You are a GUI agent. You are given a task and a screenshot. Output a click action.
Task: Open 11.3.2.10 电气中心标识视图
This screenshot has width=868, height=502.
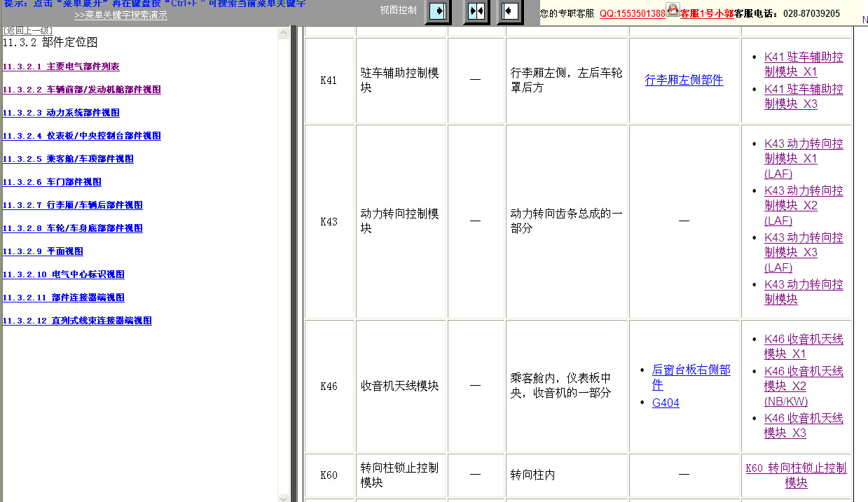(x=64, y=274)
